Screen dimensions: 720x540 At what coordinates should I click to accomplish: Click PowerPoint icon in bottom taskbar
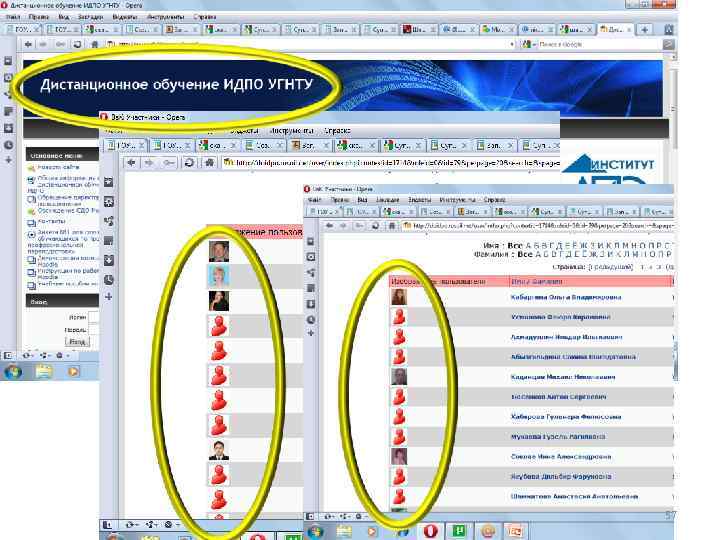515,531
